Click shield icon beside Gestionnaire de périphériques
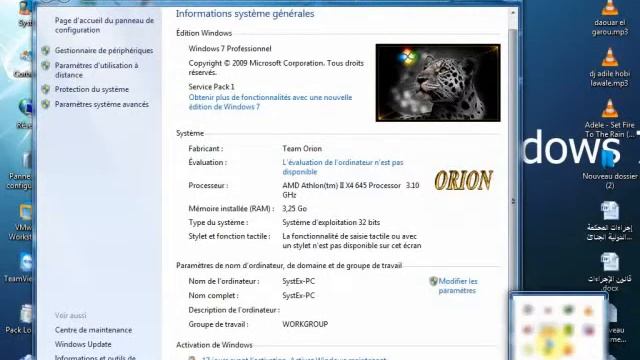This screenshot has width=640, height=360. click(46, 51)
